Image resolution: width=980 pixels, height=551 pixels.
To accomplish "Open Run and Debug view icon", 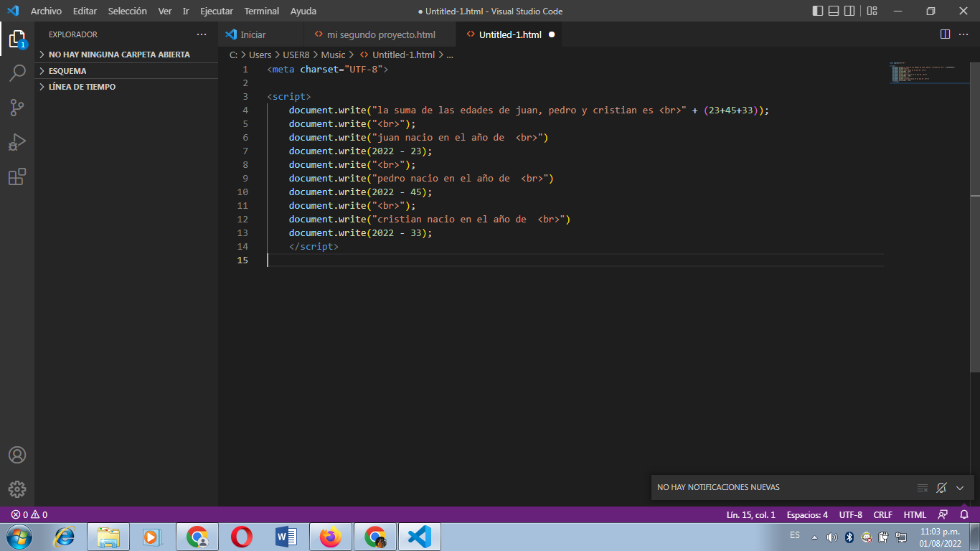I will pos(17,142).
